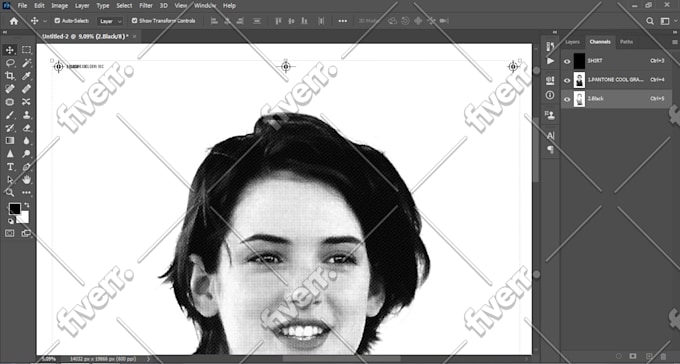The width and height of the screenshot is (680, 364).
Task: Open the Image menu
Action: (59, 6)
